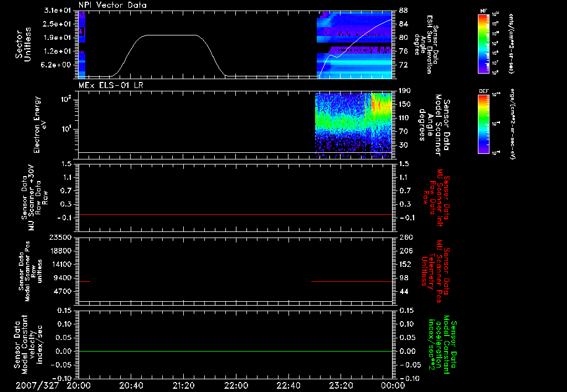
Task: Click the 'Electron Energy eV' axis label
Action: click(40, 125)
